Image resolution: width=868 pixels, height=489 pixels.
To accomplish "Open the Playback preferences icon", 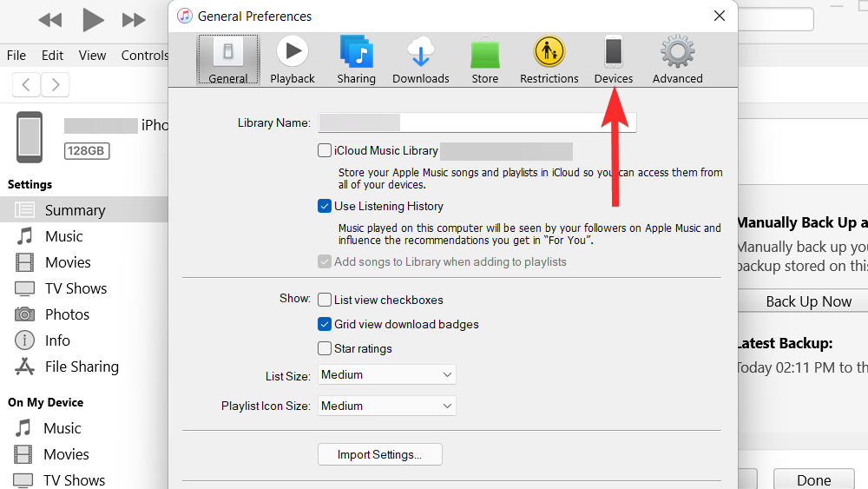I will coord(292,54).
